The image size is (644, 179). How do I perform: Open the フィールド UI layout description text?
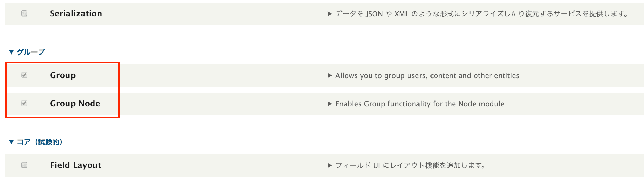pos(410,165)
